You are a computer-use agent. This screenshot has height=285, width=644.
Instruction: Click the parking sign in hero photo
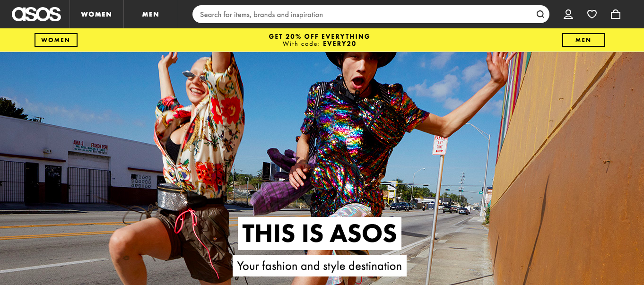tap(440, 145)
